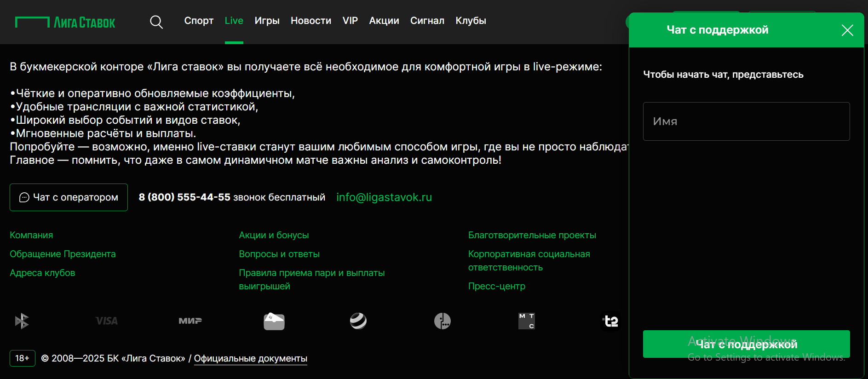868x379 pixels.
Task: Click the Чат с поддержкой panel header
Action: 718,30
